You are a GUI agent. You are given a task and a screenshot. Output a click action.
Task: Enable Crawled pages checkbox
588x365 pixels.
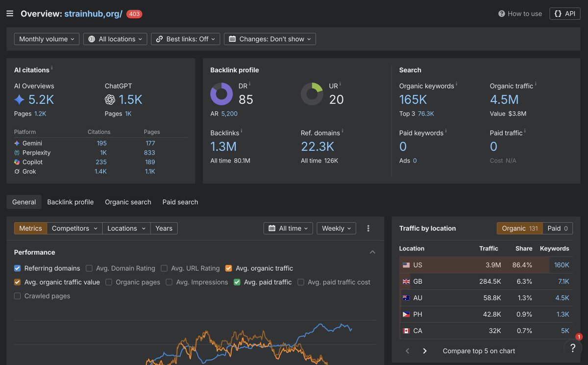(x=18, y=296)
